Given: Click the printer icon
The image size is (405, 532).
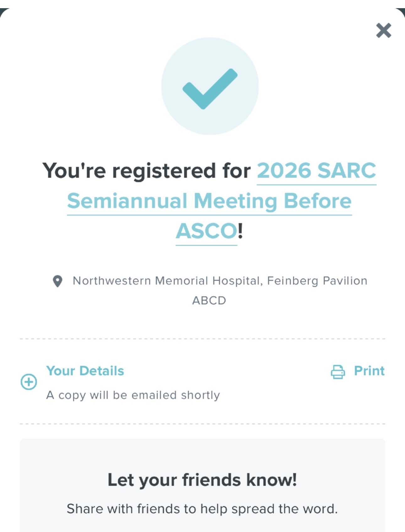Looking at the screenshot, I should pos(338,372).
